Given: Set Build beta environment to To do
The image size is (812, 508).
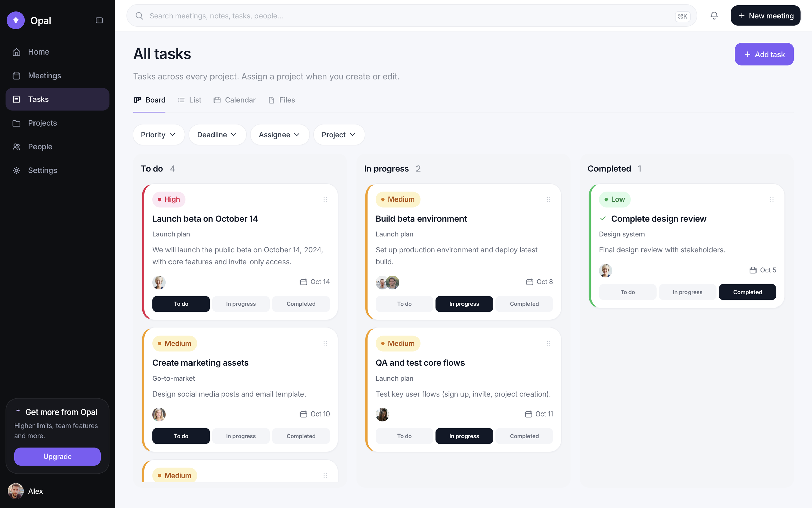Looking at the screenshot, I should click(404, 304).
